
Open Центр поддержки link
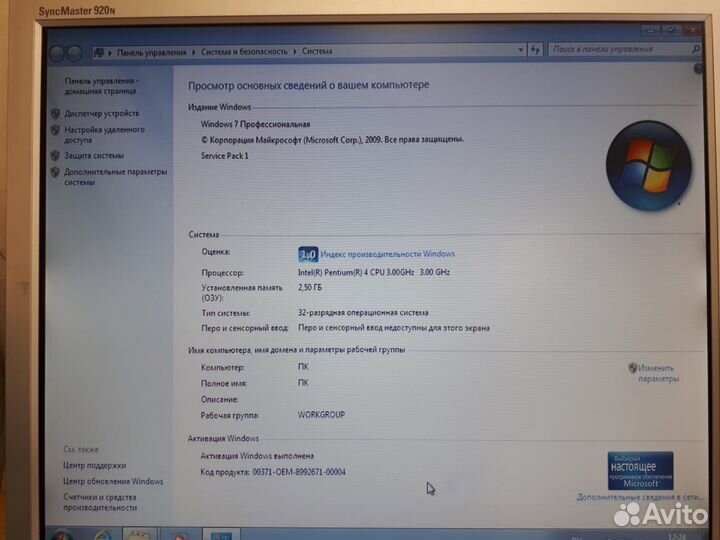coord(95,465)
